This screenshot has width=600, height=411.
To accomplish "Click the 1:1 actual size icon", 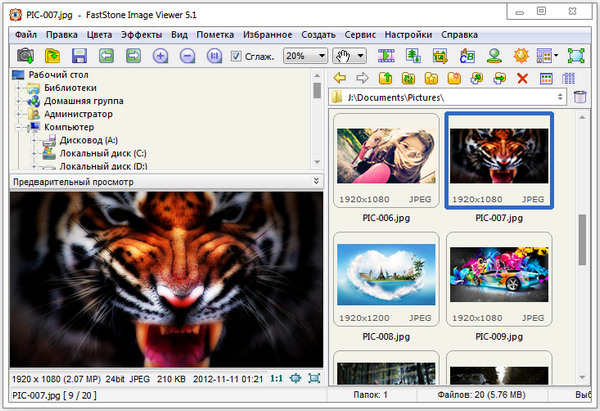I will [276, 379].
